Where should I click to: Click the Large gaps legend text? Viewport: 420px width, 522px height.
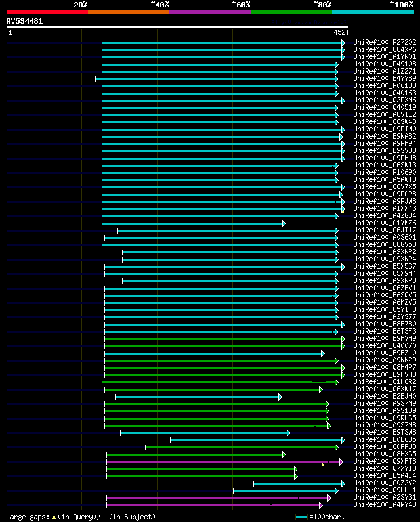tap(81, 517)
